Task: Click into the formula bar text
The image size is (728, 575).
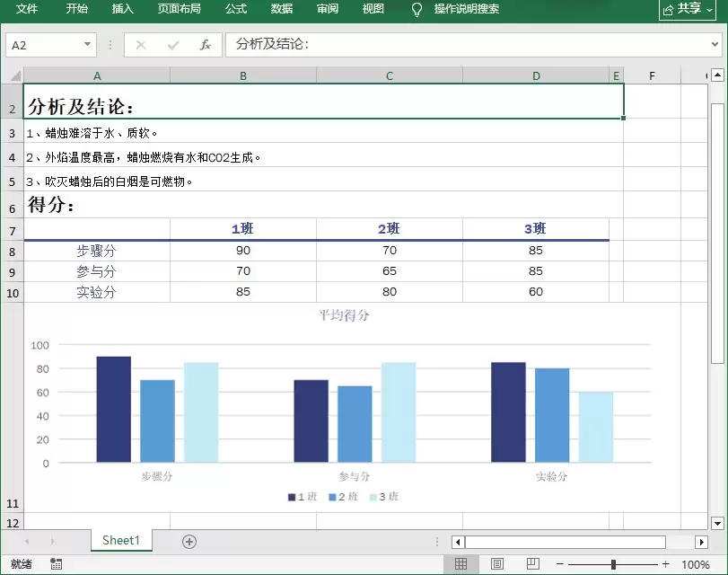Action: point(467,45)
